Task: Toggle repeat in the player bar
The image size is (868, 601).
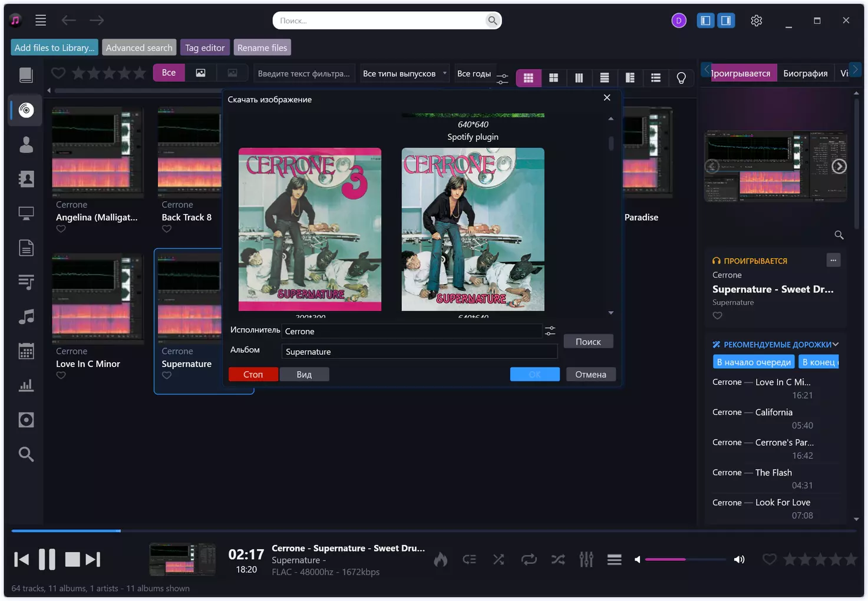Action: (x=529, y=559)
